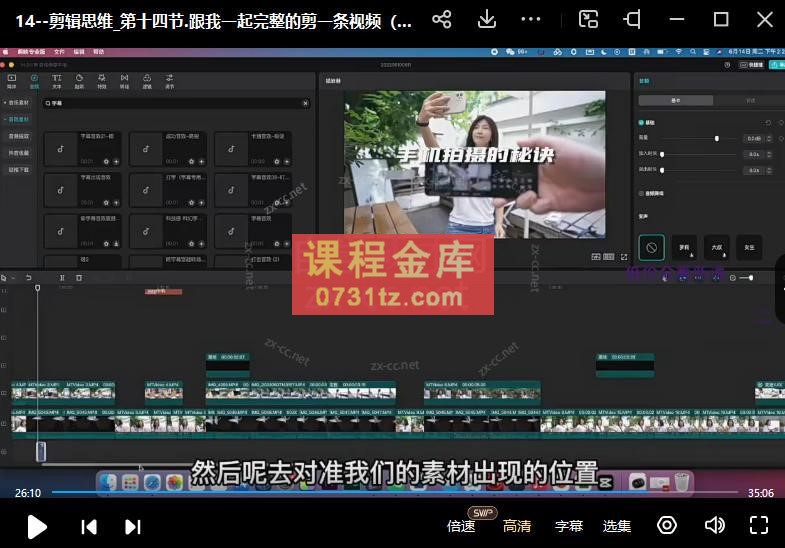Pin the player window on top
This screenshot has width=785, height=548.
[632, 20]
